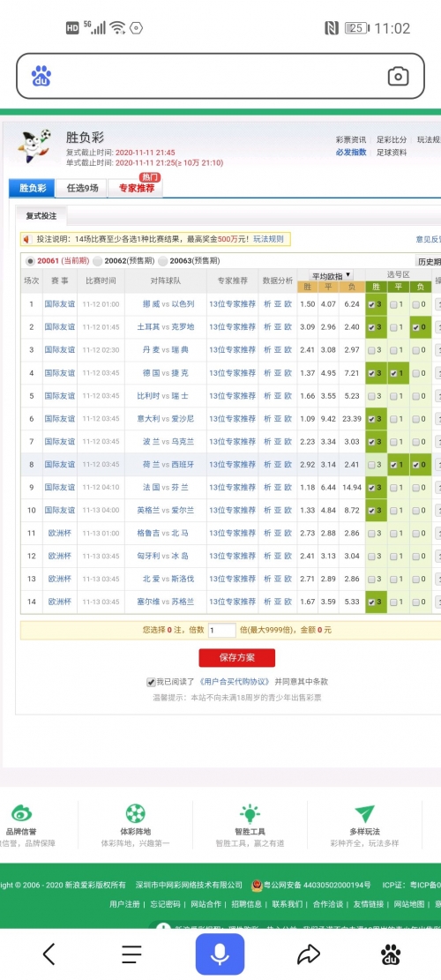Open the browser menu lines icon

pyautogui.click(x=131, y=954)
